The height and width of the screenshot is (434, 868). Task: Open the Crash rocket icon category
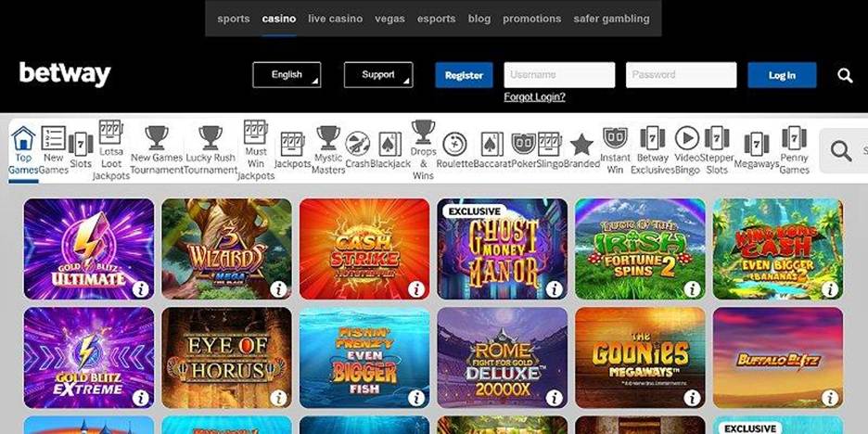click(x=358, y=144)
